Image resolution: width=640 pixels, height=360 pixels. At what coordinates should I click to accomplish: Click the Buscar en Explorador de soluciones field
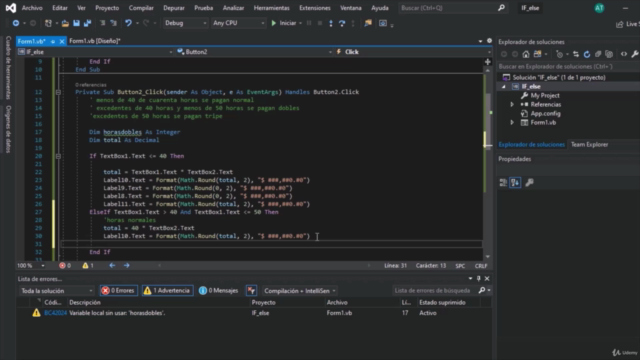pos(568,66)
